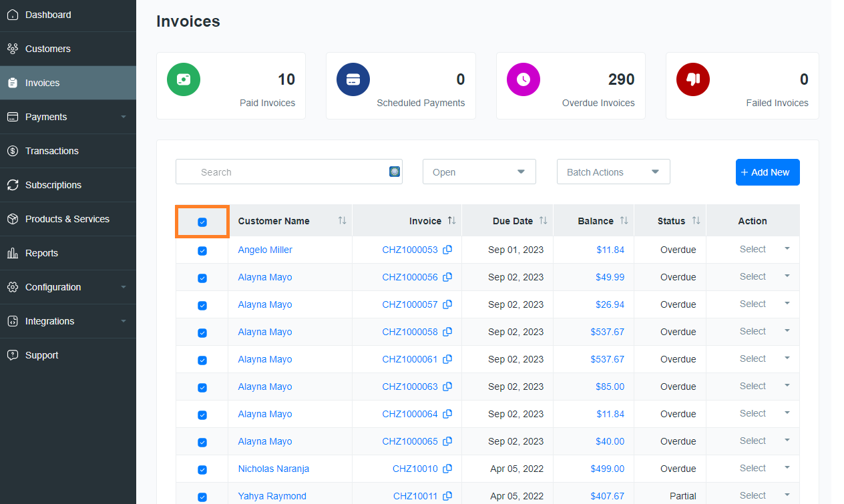Open Reports page from sidebar
Viewport: 844px width, 504px height.
click(x=68, y=253)
